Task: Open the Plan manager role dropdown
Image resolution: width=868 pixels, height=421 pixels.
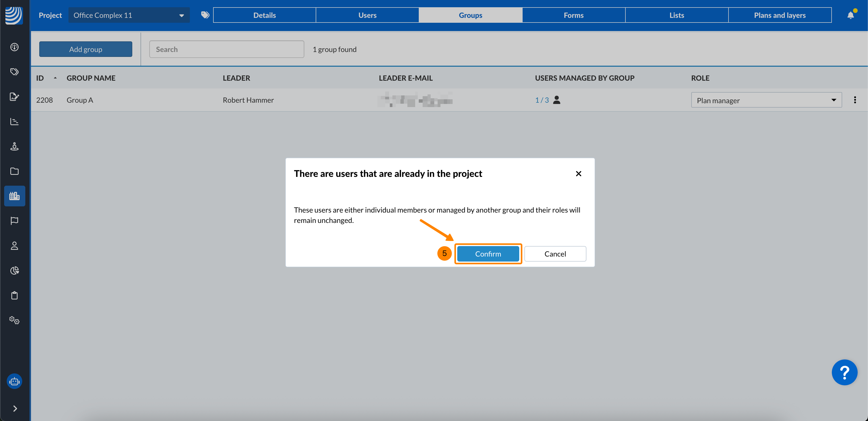Action: [x=766, y=100]
